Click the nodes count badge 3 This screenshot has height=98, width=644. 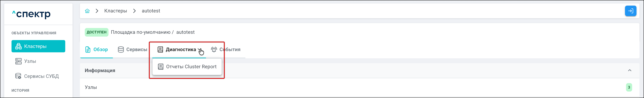coord(629,87)
